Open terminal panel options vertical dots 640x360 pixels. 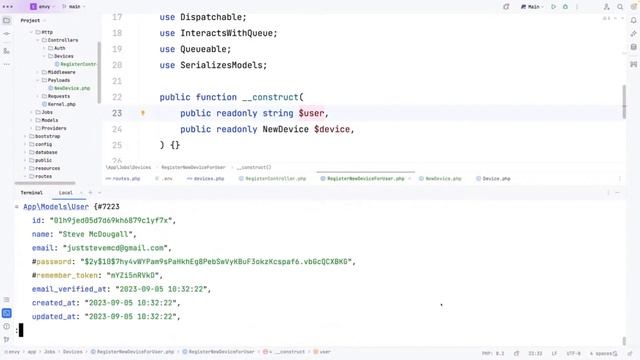[x=608, y=193]
